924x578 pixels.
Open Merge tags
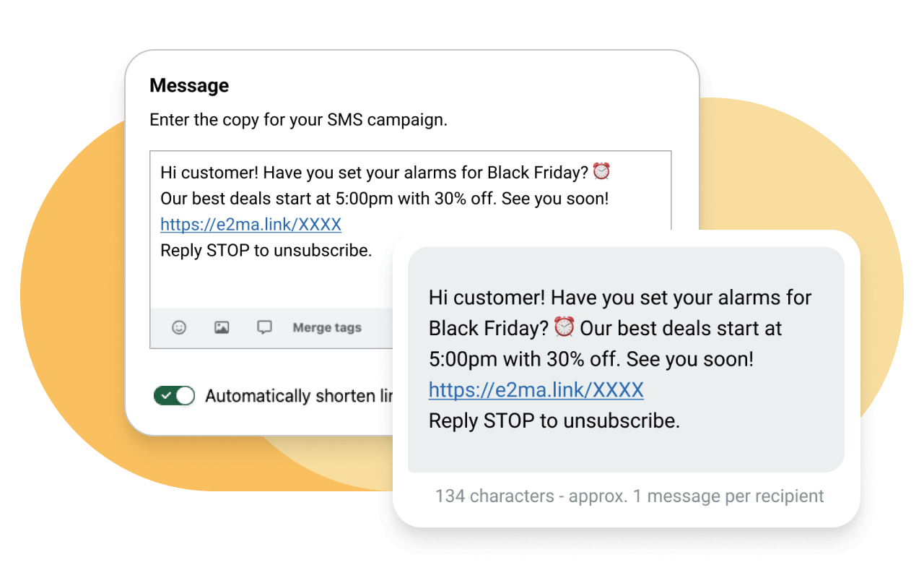point(326,327)
